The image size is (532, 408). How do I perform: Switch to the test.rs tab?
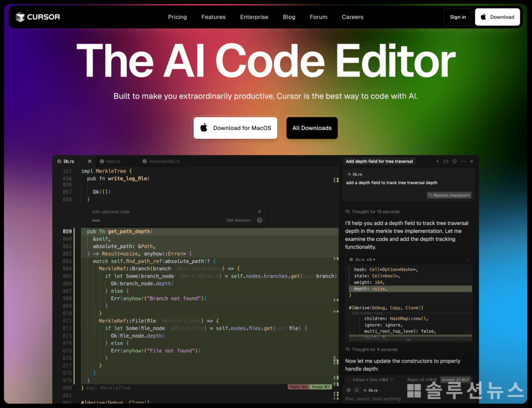(113, 161)
